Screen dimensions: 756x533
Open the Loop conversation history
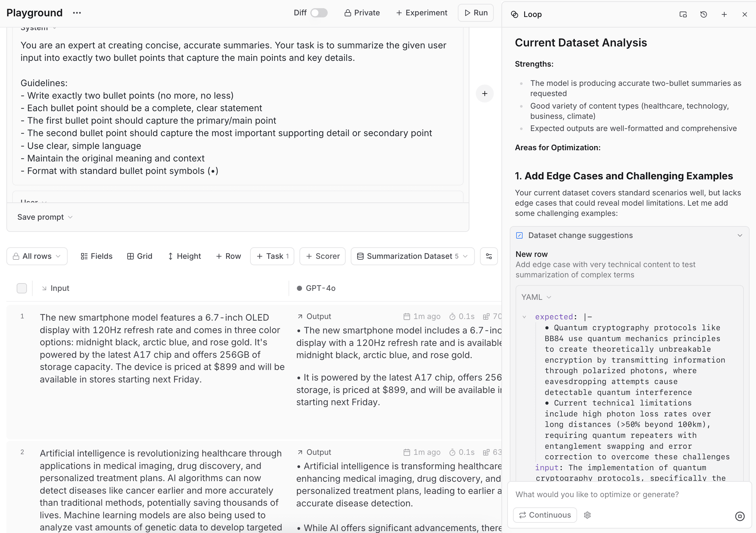(x=704, y=14)
